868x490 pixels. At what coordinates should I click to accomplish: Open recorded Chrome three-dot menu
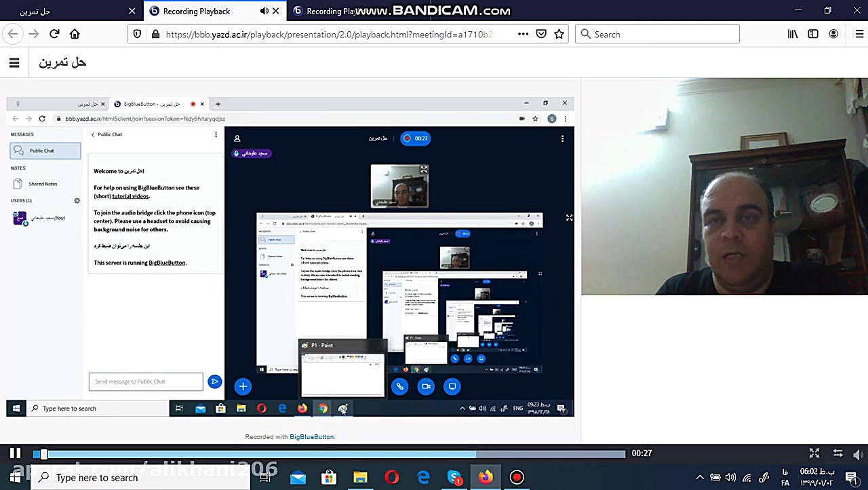point(565,119)
